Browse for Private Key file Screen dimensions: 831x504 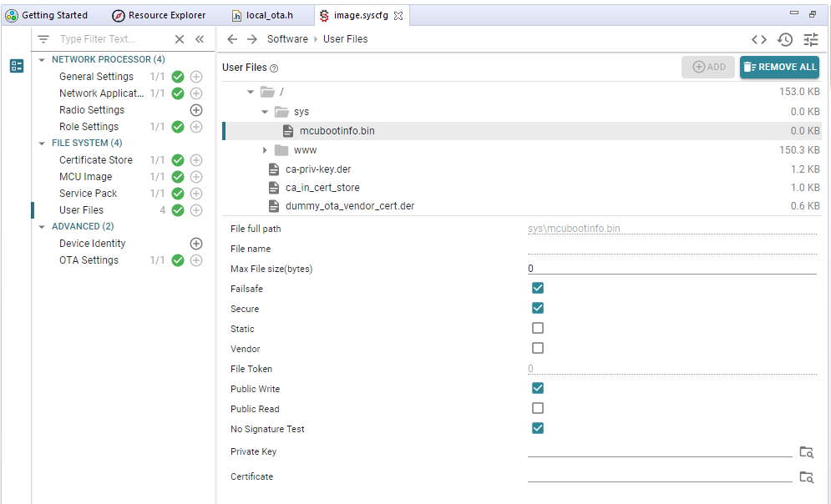point(806,452)
